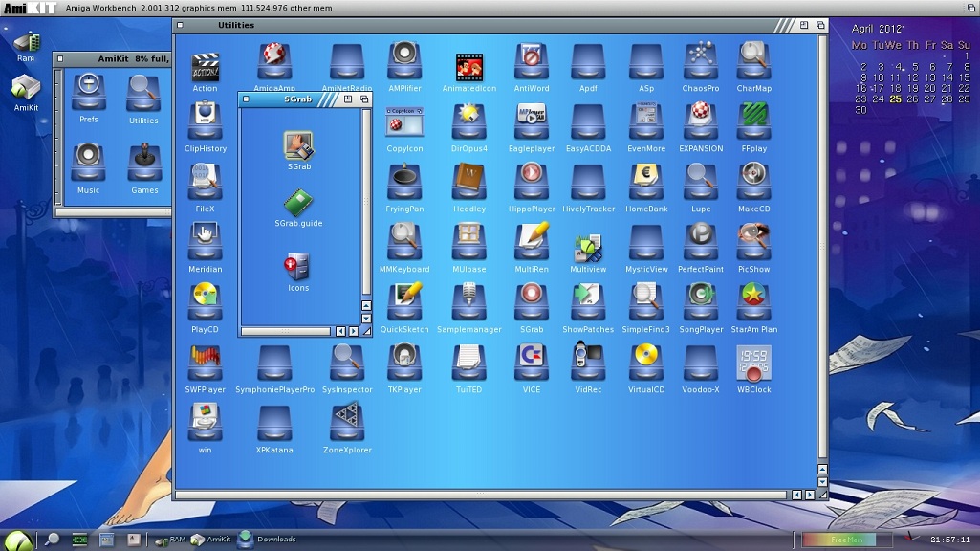This screenshot has width=980, height=551.
Task: Launch VidRec video recorder
Action: pyautogui.click(x=587, y=363)
